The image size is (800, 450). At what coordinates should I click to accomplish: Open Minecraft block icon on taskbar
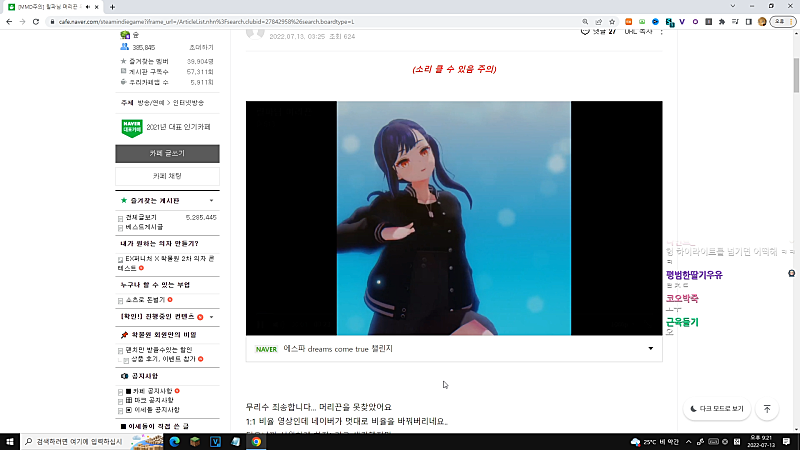[x=195, y=441]
